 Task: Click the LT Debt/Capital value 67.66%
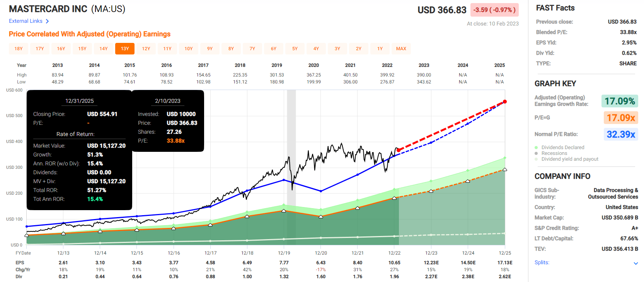(629, 238)
